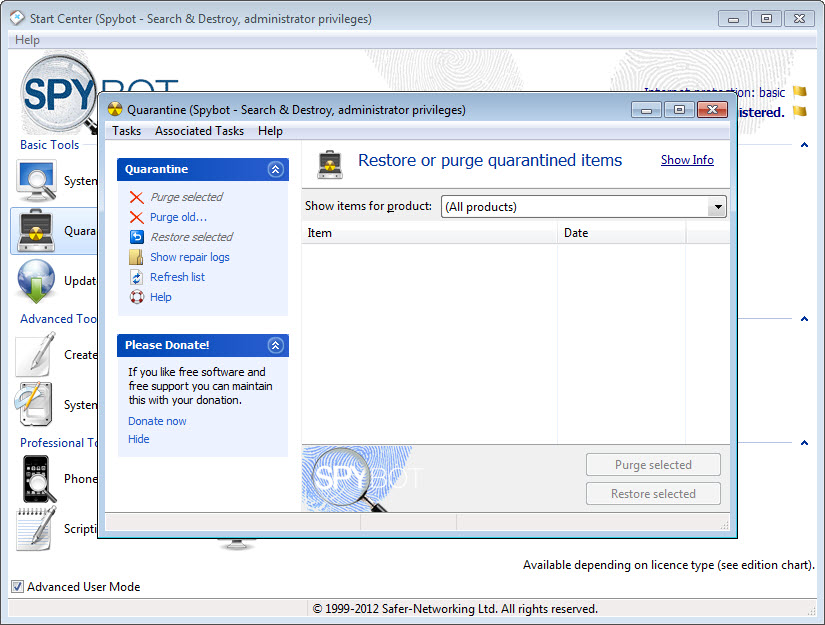Open the System repair drive icon

click(34, 404)
